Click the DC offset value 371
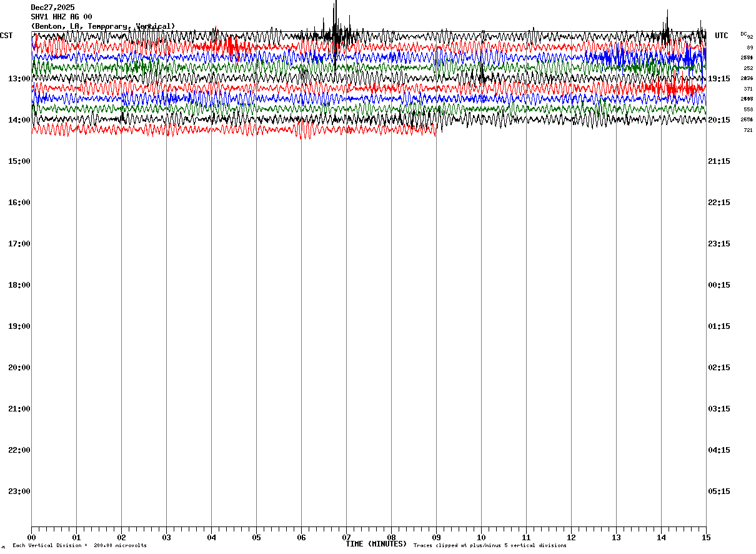 click(x=748, y=89)
